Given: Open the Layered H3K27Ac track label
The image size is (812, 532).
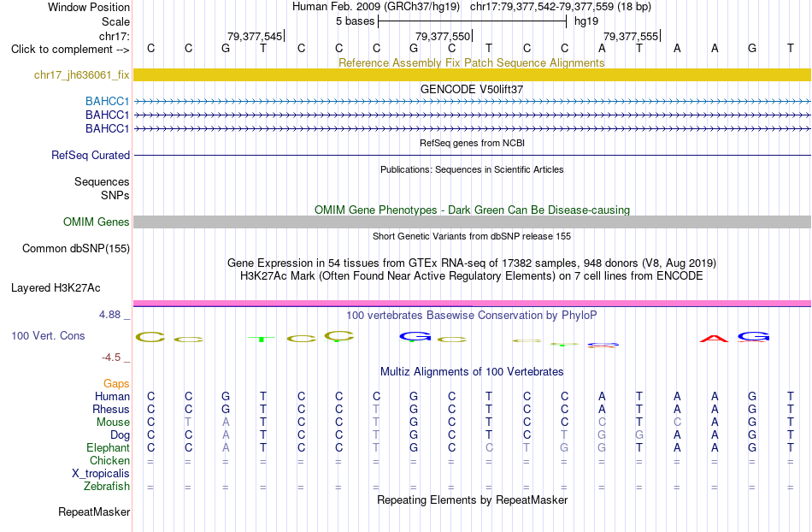Looking at the screenshot, I should [x=56, y=288].
